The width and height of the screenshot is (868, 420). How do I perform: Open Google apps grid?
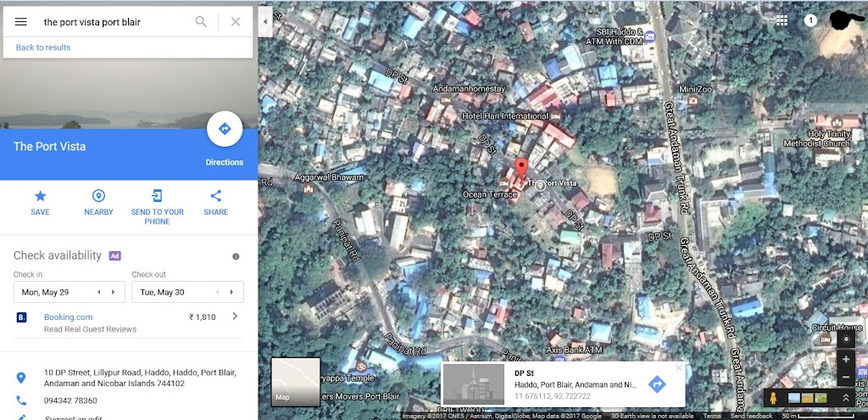782,20
